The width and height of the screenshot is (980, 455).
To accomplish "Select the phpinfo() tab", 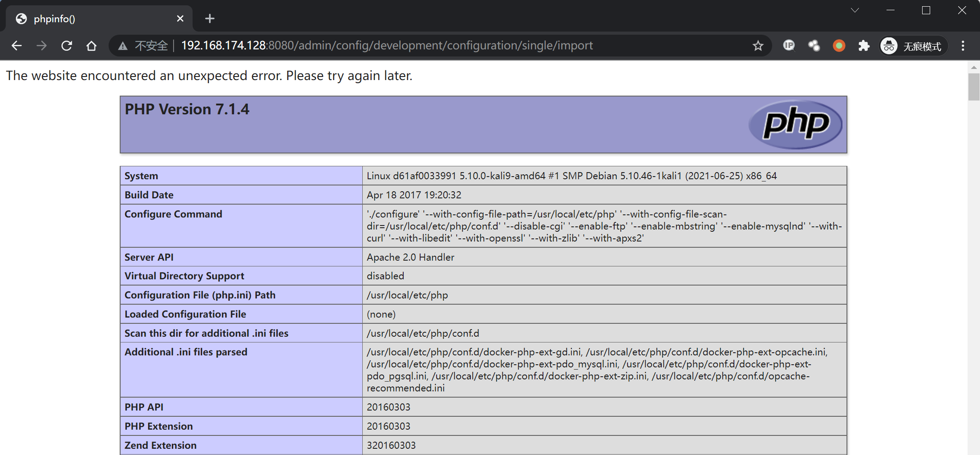I will 99,19.
